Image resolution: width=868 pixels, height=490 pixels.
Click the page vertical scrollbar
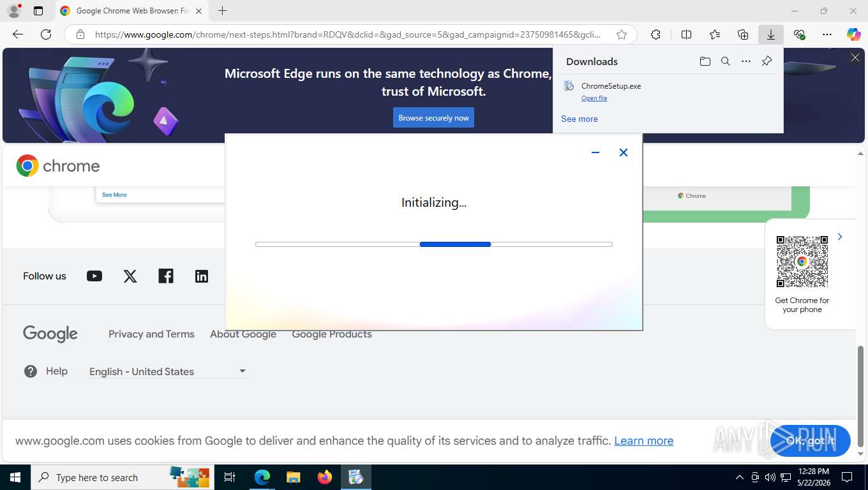[861, 396]
